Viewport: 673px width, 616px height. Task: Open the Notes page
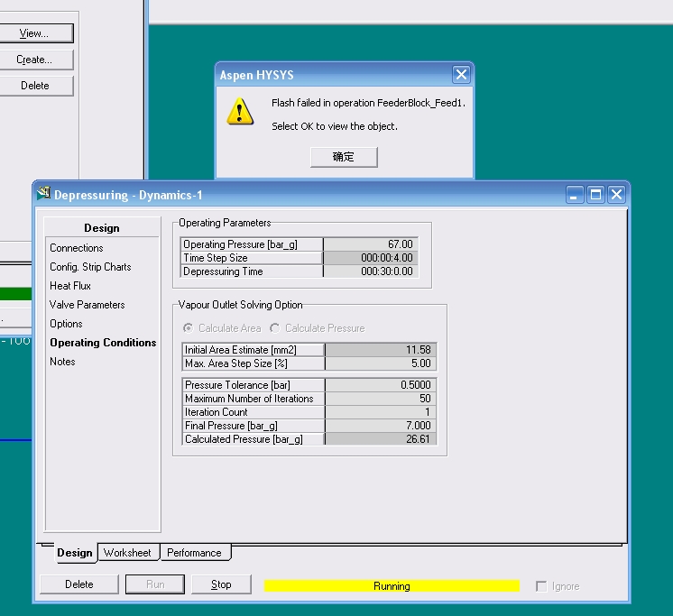62,361
